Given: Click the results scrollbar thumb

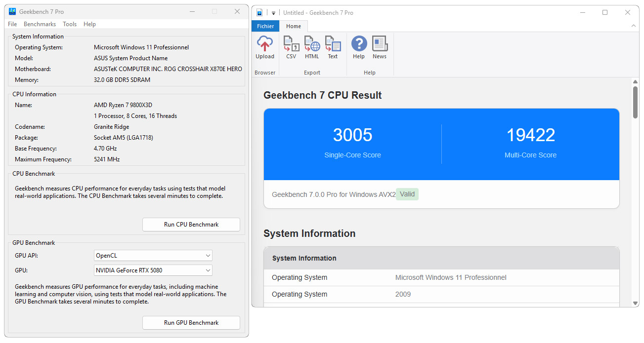Looking at the screenshot, I should click(x=635, y=102).
